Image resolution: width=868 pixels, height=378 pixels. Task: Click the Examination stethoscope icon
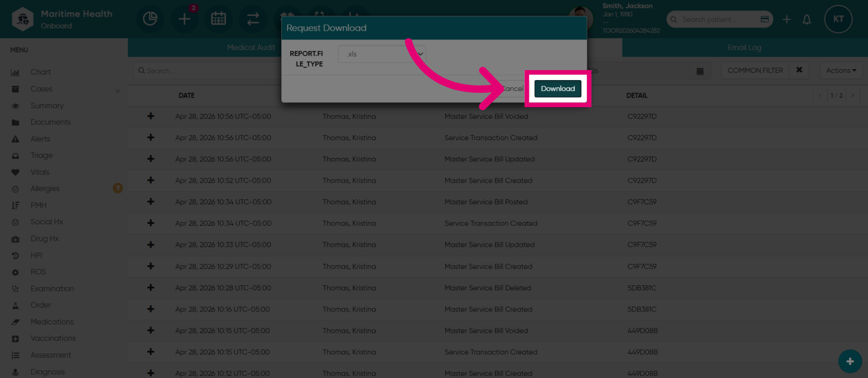click(x=15, y=288)
